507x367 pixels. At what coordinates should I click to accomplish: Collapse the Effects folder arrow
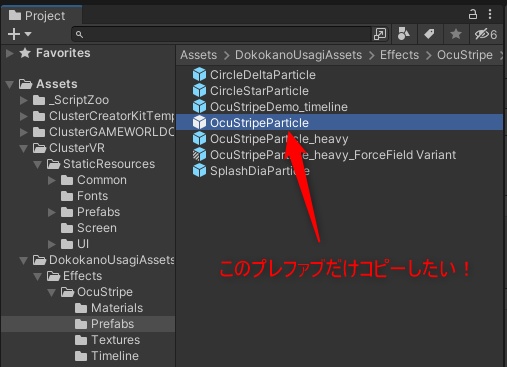tap(37, 276)
